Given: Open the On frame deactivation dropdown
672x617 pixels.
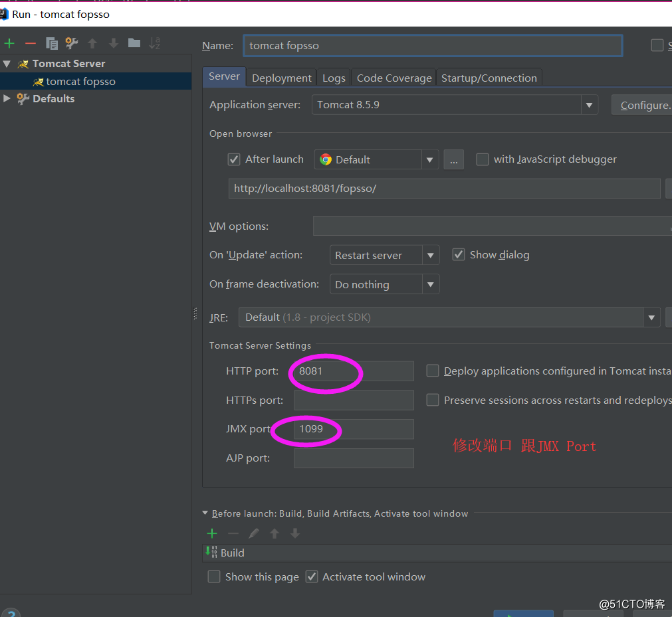Looking at the screenshot, I should click(431, 284).
